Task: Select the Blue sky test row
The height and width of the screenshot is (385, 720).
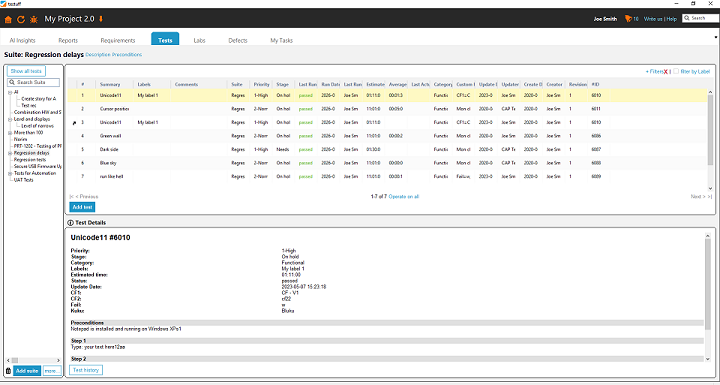Action: 388,163
